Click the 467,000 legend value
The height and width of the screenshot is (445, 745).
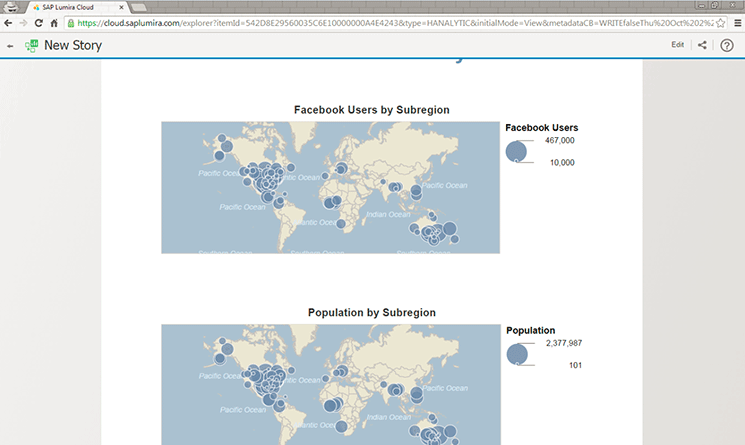pyautogui.click(x=560, y=141)
